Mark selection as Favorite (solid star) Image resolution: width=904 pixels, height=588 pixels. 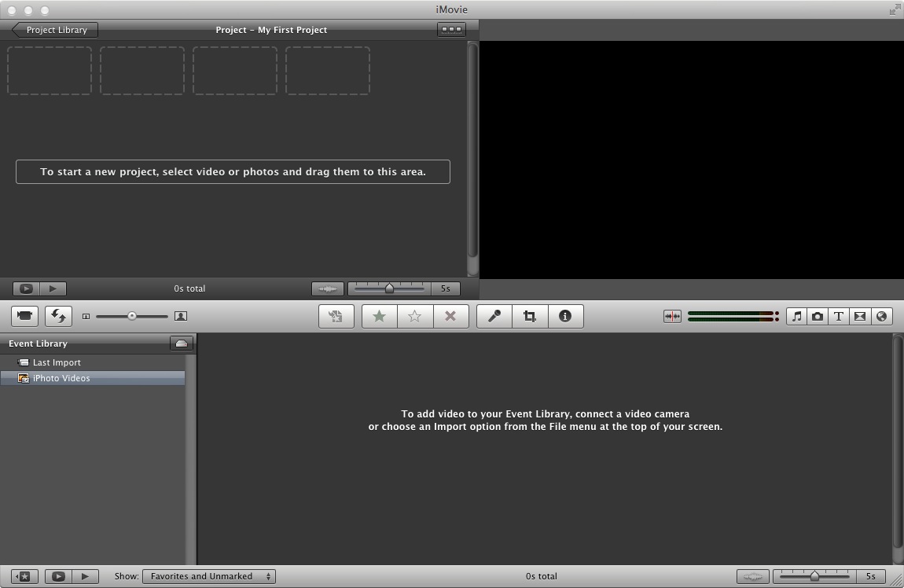click(x=380, y=316)
